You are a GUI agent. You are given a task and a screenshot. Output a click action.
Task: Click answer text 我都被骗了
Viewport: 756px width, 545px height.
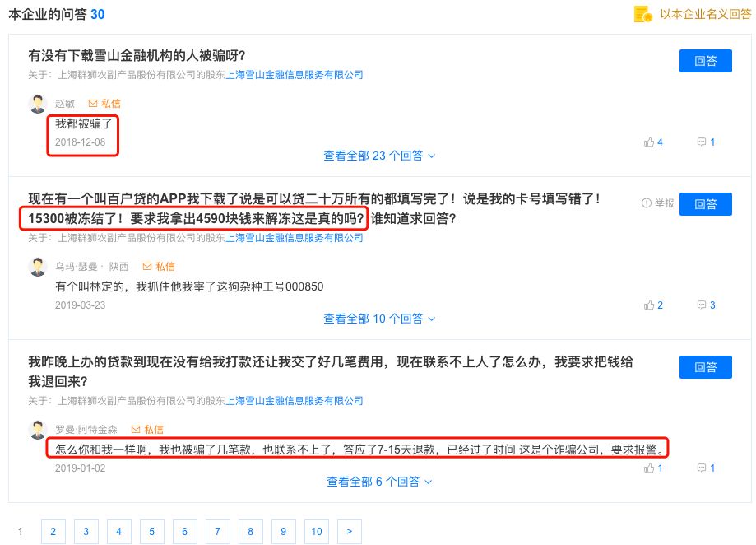[83, 124]
